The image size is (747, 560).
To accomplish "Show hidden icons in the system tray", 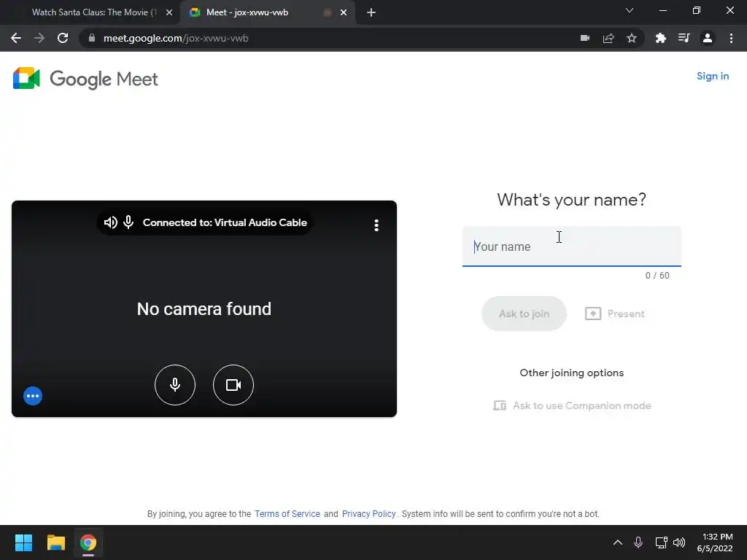I will pyautogui.click(x=618, y=542).
